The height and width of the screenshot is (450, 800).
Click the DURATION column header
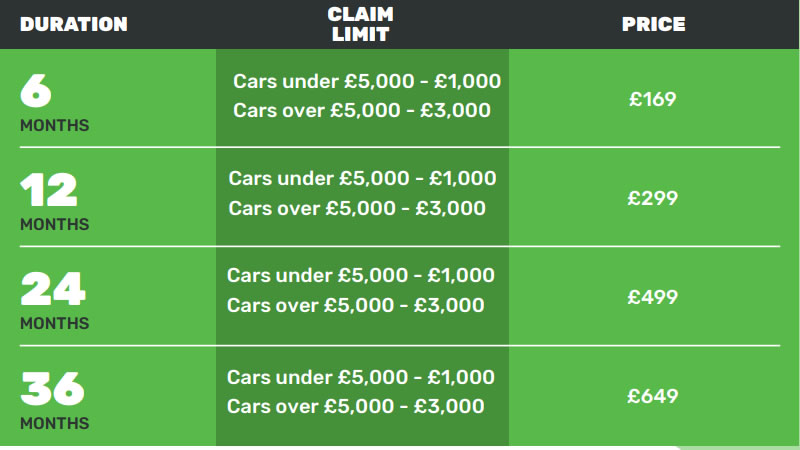tap(74, 24)
